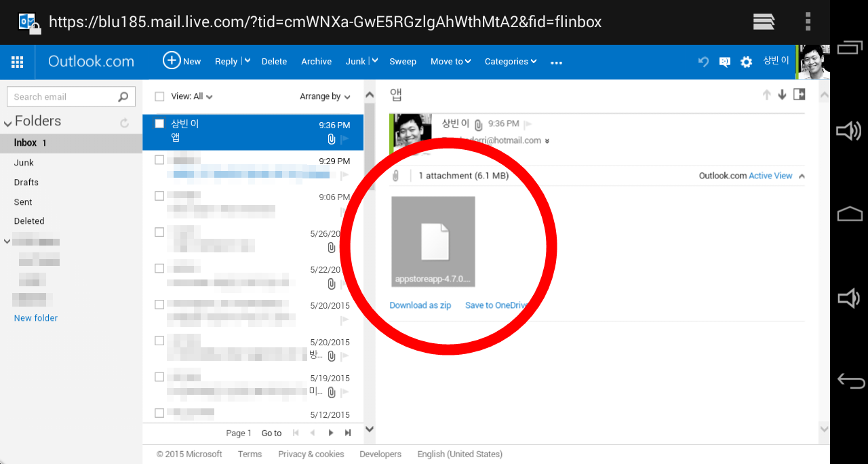Check the 5/19/2015 message checkbox
The width and height of the screenshot is (868, 464).
(x=159, y=377)
